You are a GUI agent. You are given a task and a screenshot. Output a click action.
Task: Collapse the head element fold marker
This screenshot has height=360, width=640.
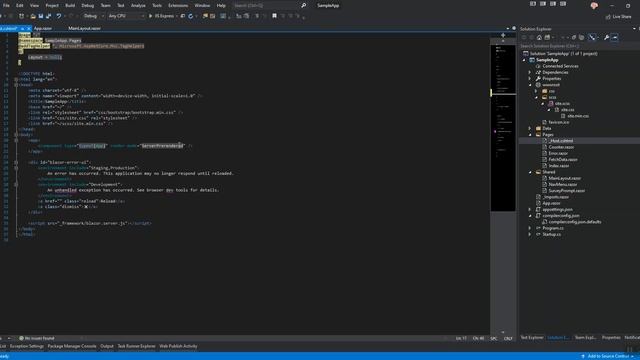pyautogui.click(x=16, y=85)
